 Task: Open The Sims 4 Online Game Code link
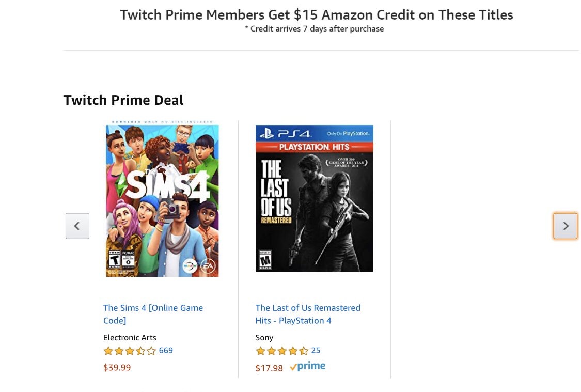pyautogui.click(x=153, y=314)
